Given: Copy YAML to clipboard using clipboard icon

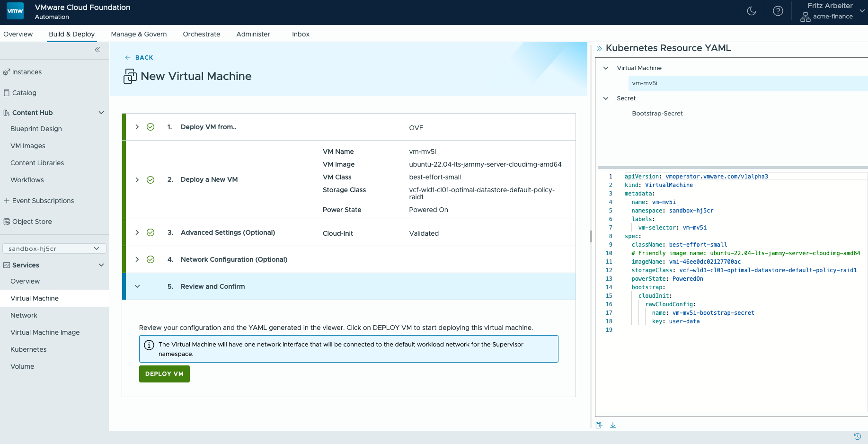Looking at the screenshot, I should pyautogui.click(x=599, y=425).
